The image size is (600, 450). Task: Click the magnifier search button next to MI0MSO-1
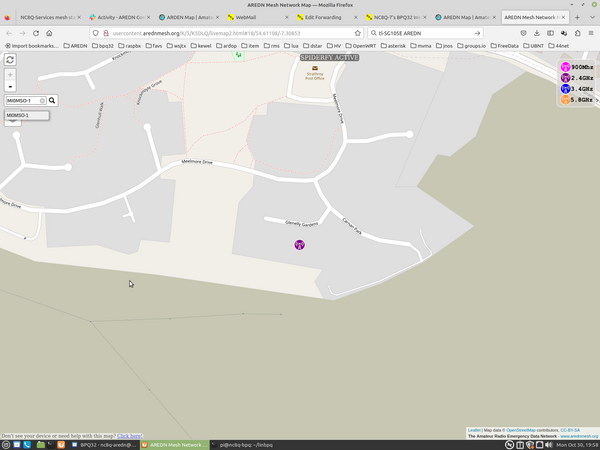pos(52,100)
